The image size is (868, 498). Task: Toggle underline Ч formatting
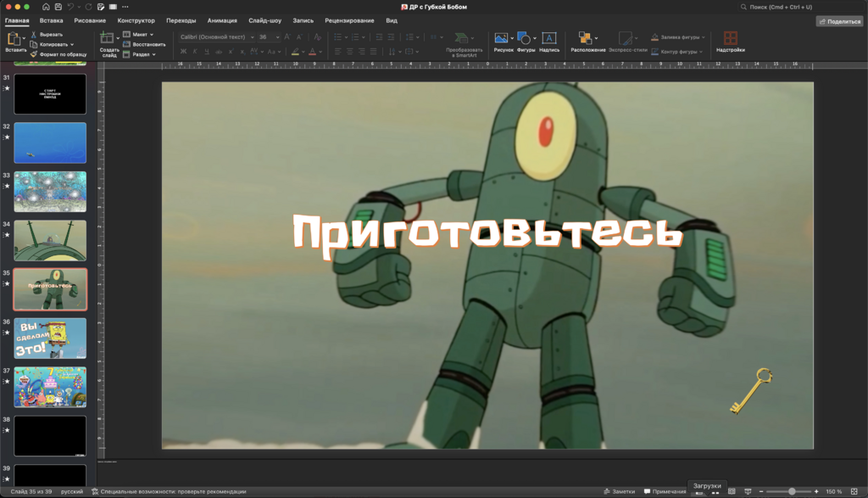[207, 52]
